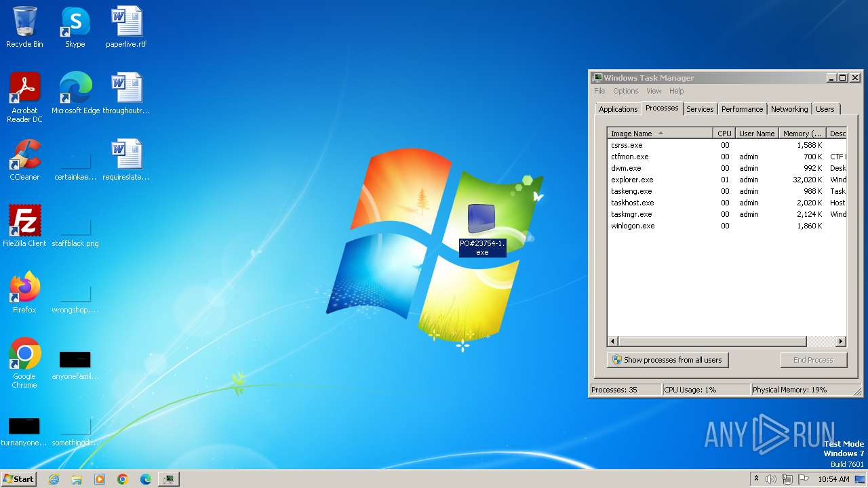Open Windows Explorer folder in taskbar
Image resolution: width=868 pixels, height=488 pixels.
point(77,479)
